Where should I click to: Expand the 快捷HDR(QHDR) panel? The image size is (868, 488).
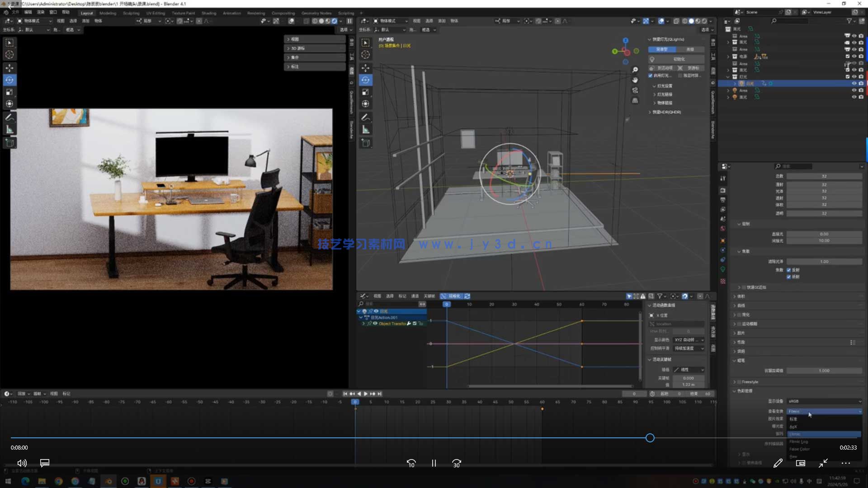[666, 112]
